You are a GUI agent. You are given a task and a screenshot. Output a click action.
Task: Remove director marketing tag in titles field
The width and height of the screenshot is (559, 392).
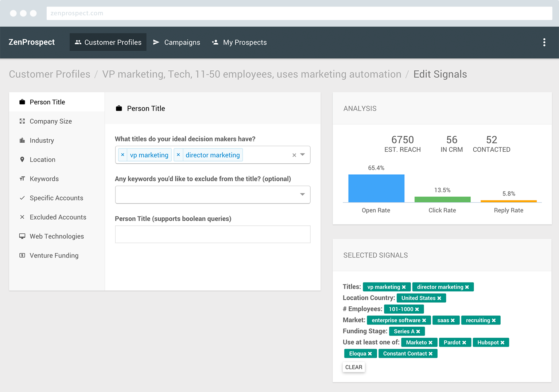pos(178,155)
